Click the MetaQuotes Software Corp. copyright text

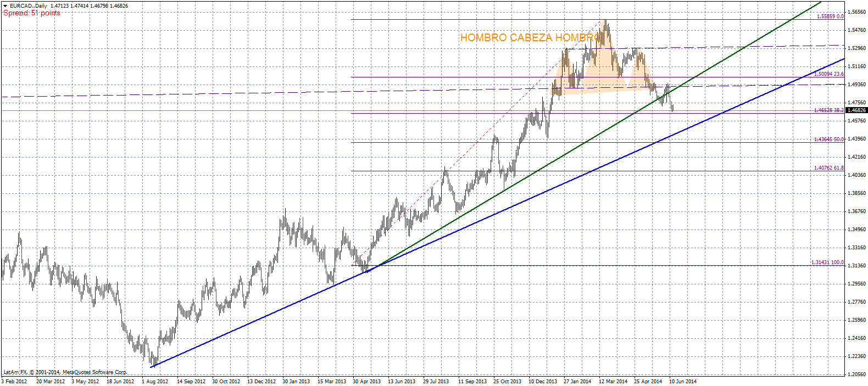pyautogui.click(x=65, y=372)
